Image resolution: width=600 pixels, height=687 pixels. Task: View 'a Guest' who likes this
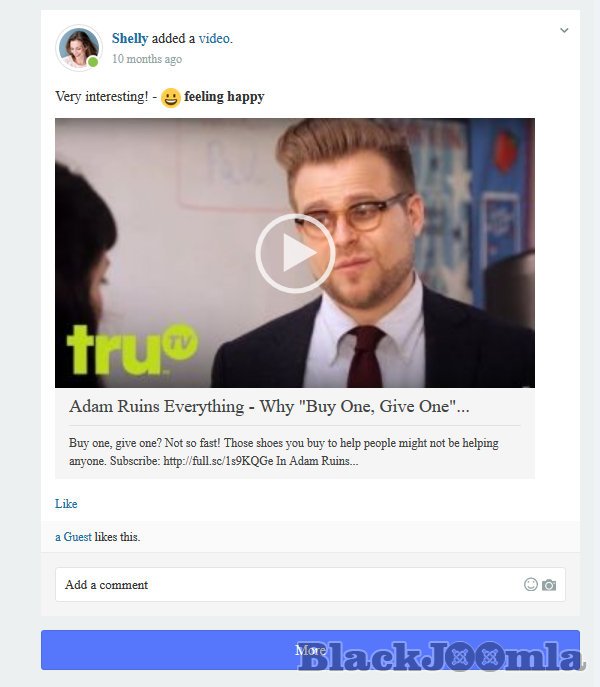click(73, 537)
